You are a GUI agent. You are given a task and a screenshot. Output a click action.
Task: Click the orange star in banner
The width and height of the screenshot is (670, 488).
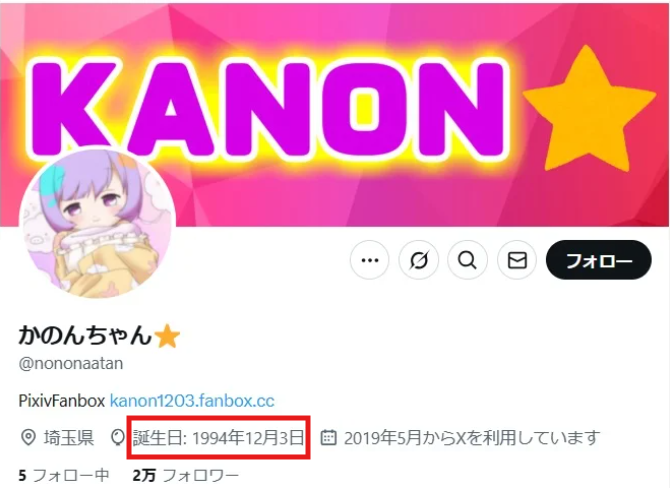tap(590, 110)
